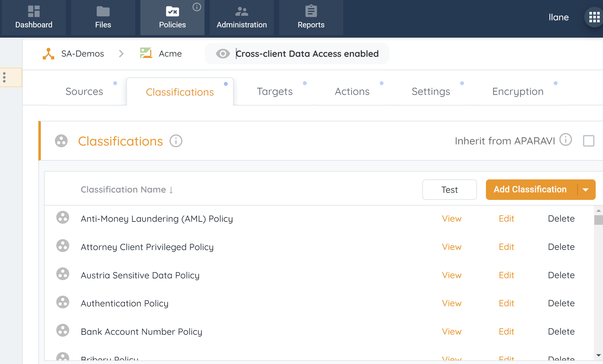
Task: Expand the breadcrumb chevron after SA-Demos
Action: point(121,54)
